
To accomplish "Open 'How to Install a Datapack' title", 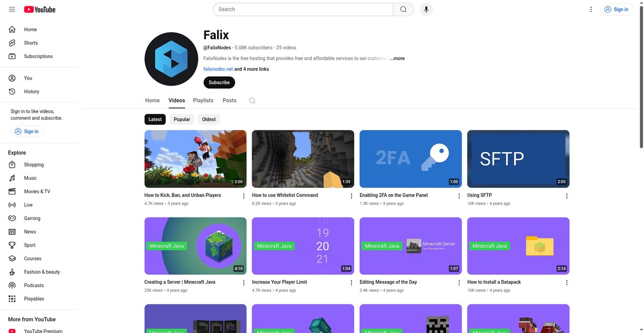I will point(494,282).
